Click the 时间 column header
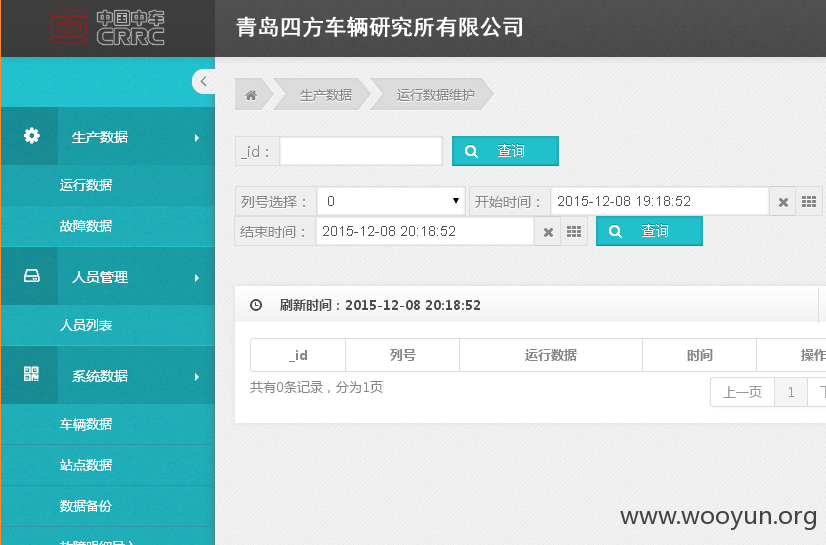The image size is (826, 545). pyautogui.click(x=699, y=355)
